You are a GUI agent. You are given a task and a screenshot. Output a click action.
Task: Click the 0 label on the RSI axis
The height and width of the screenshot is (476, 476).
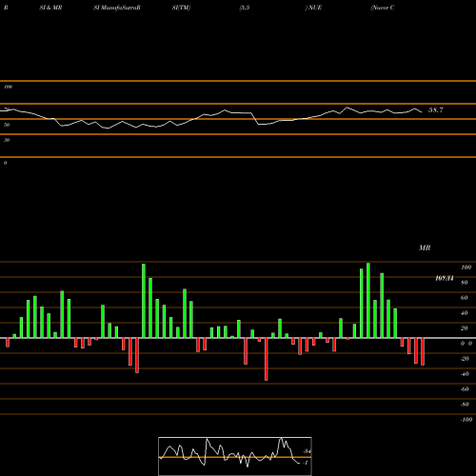(5, 163)
